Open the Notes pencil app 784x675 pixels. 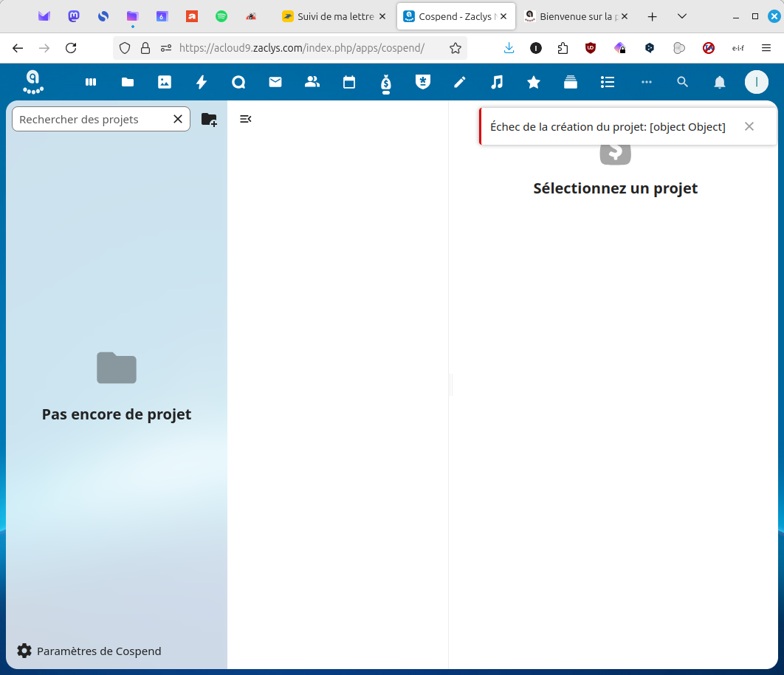(460, 82)
